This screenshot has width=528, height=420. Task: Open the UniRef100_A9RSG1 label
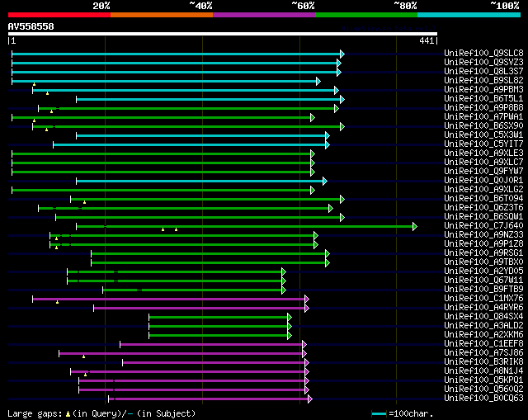tap(483, 253)
